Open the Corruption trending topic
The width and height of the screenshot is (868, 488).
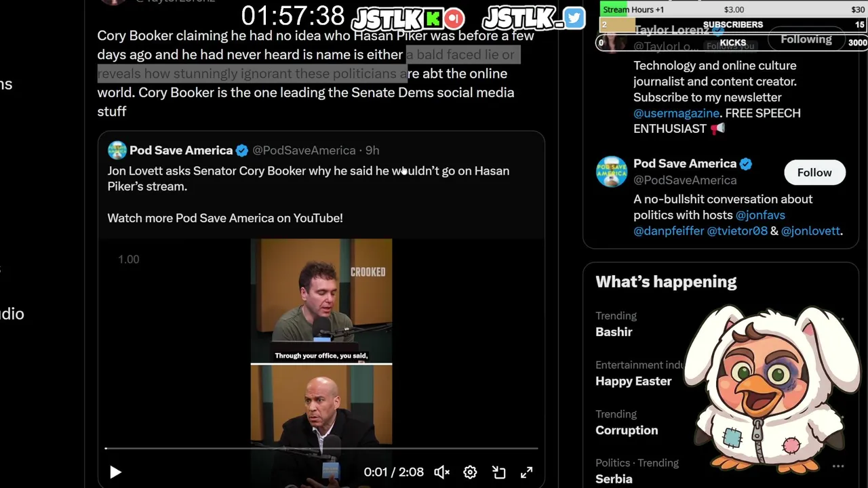pos(627,430)
